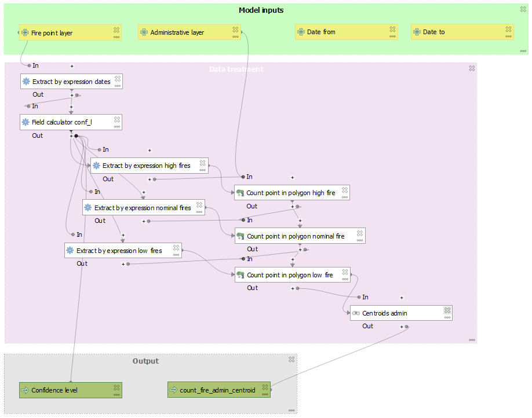Close the Output group box
The image size is (532, 418).
[291, 360]
